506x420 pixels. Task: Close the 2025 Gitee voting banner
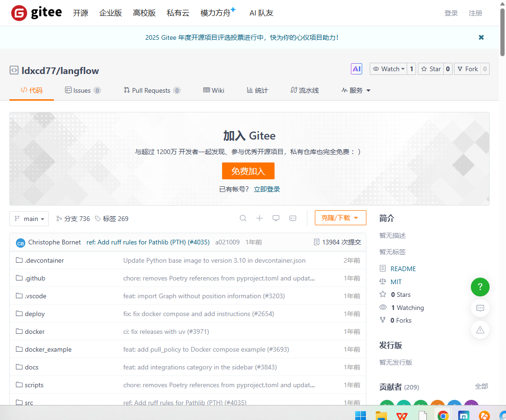tap(481, 37)
